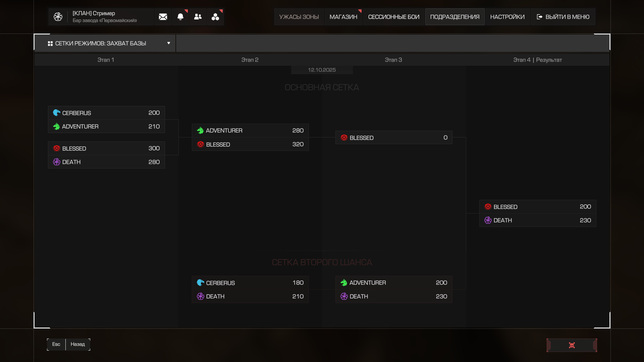Select the Blessed entry in Stage 3

394,138
